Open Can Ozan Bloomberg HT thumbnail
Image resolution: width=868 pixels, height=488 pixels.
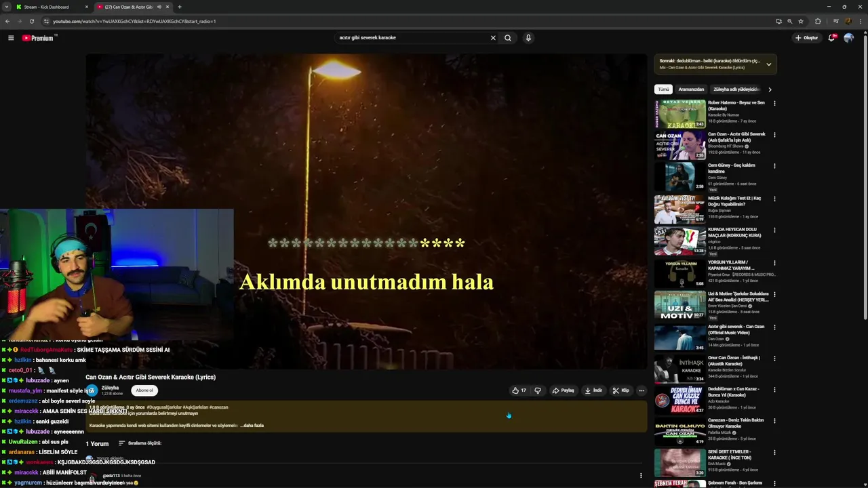click(x=679, y=145)
